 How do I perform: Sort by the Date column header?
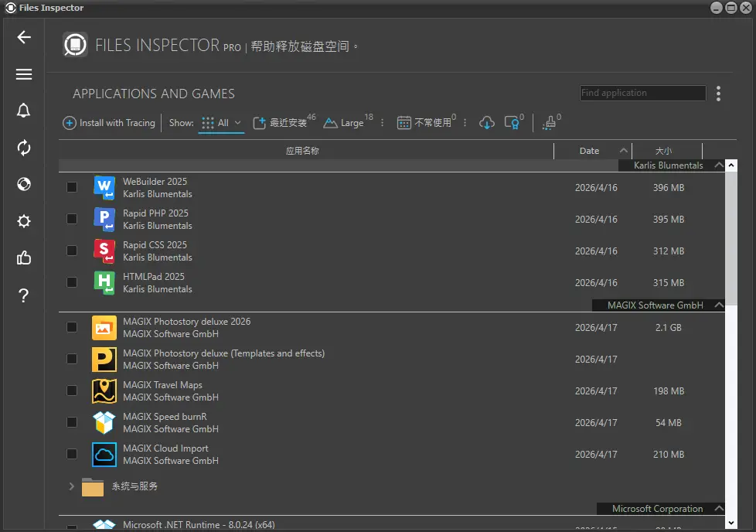pyautogui.click(x=589, y=151)
